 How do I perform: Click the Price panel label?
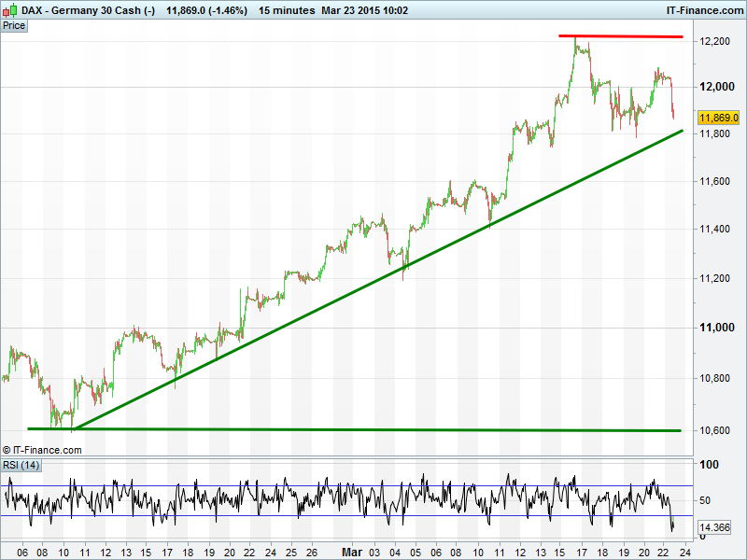coord(14,25)
